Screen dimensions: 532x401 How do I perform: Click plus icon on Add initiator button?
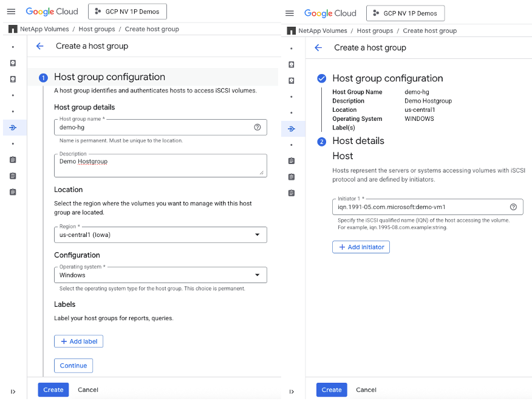(x=341, y=247)
